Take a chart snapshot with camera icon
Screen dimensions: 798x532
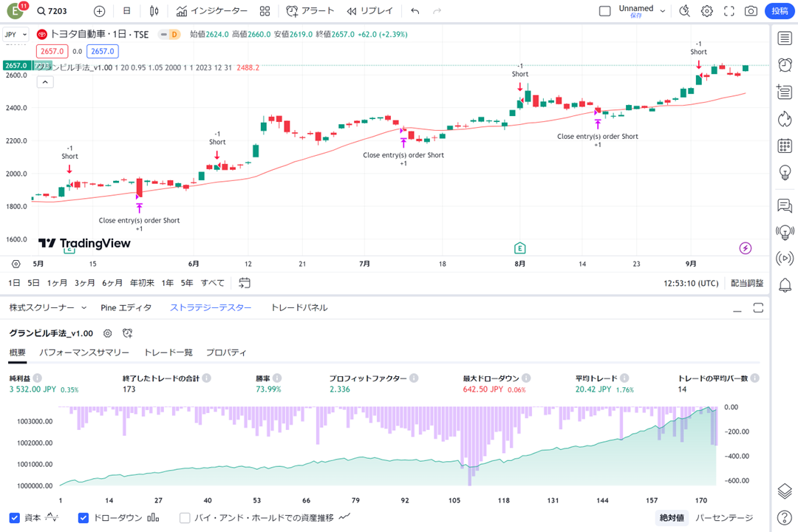coord(751,11)
